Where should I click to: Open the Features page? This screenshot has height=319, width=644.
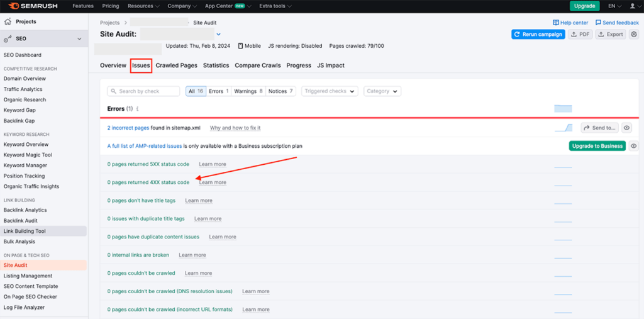(x=83, y=6)
